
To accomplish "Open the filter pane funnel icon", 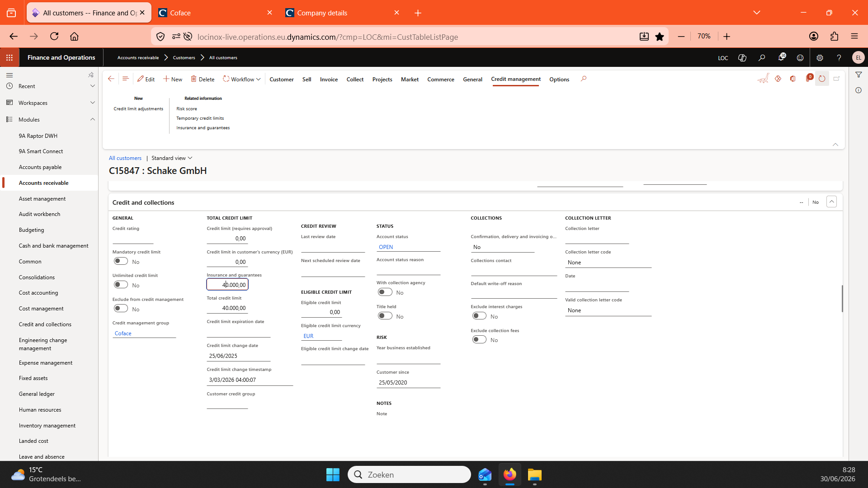I will click(x=859, y=75).
